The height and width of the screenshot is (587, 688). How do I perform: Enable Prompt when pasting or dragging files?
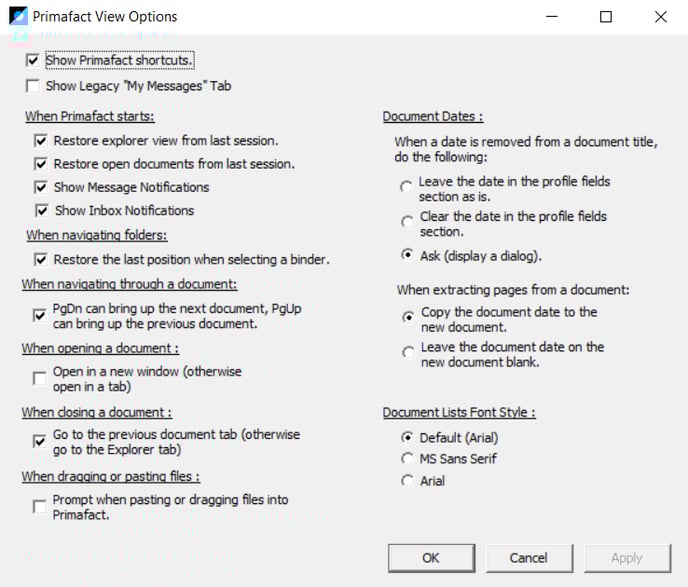40,507
